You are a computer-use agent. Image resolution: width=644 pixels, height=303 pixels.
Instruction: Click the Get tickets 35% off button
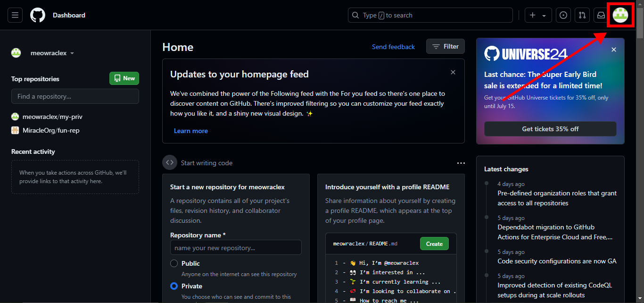pos(550,129)
